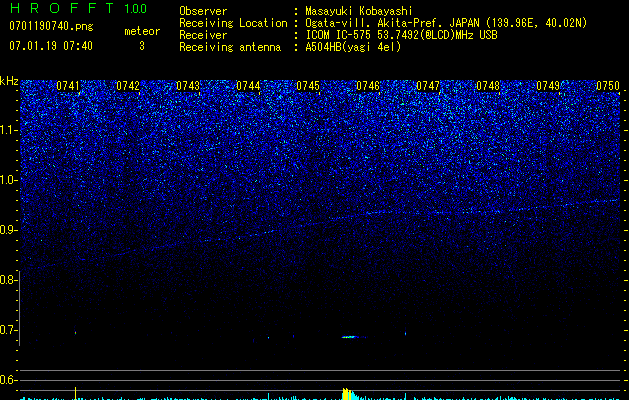The width and height of the screenshot is (629, 400).
Task: Click the 1.1 kHz axis label
Action: point(9,130)
